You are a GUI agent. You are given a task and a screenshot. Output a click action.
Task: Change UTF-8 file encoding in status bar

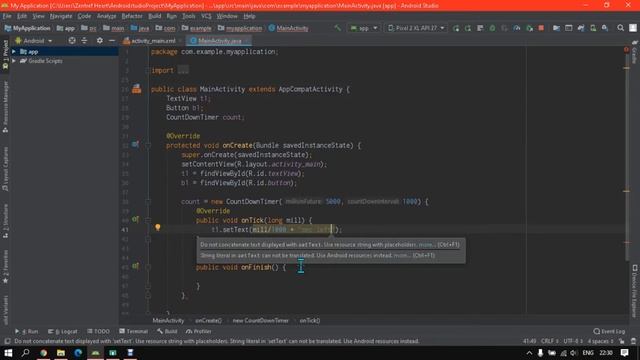573,341
